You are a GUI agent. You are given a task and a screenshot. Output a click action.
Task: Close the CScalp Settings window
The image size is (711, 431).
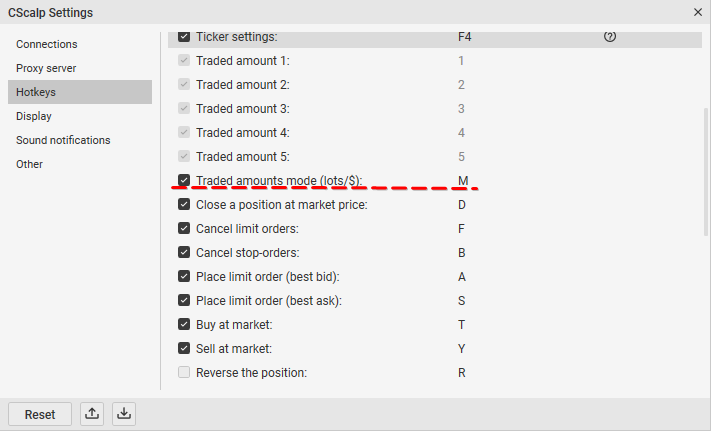[698, 12]
